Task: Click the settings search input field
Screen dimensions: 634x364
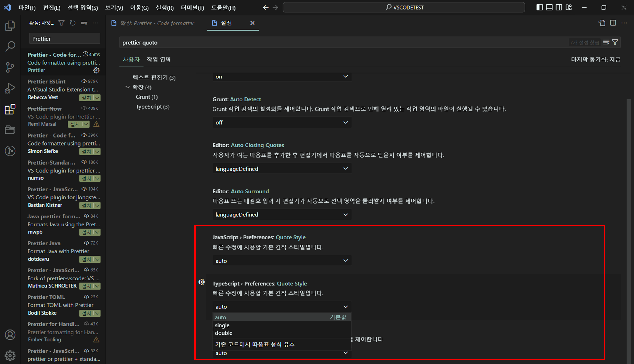Action: click(x=343, y=43)
